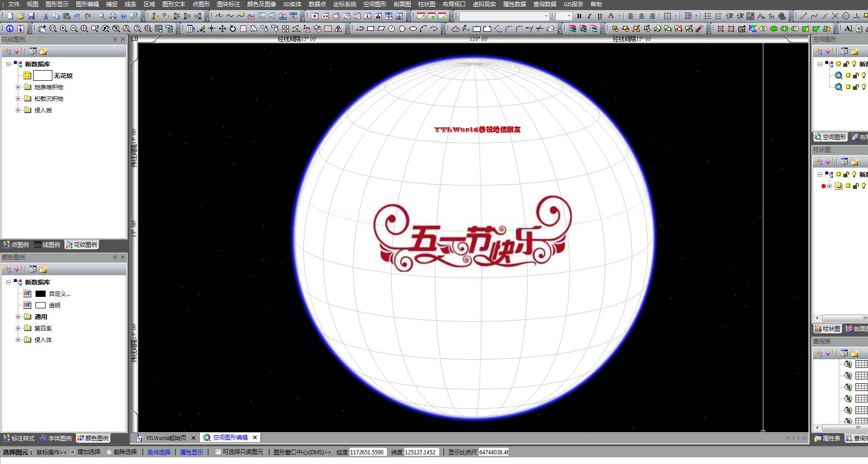Apply Bold text formatting
Image resolution: width=868 pixels, height=464 pixels.
pyautogui.click(x=579, y=16)
